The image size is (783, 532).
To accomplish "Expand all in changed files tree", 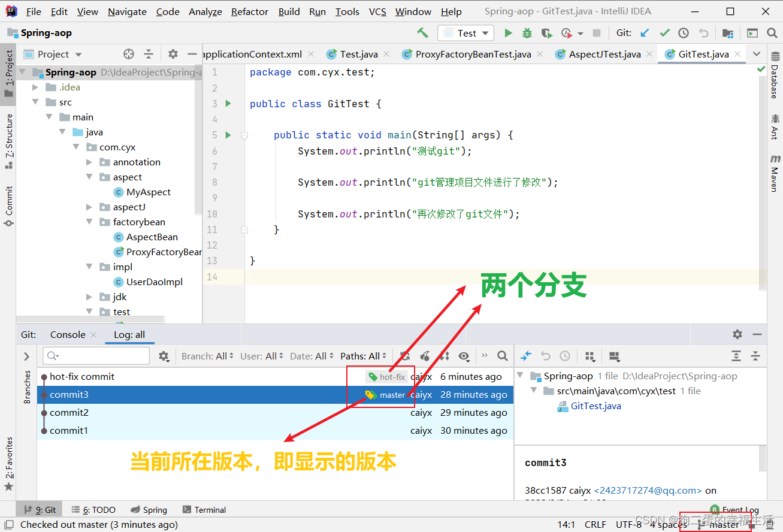I will pos(736,356).
